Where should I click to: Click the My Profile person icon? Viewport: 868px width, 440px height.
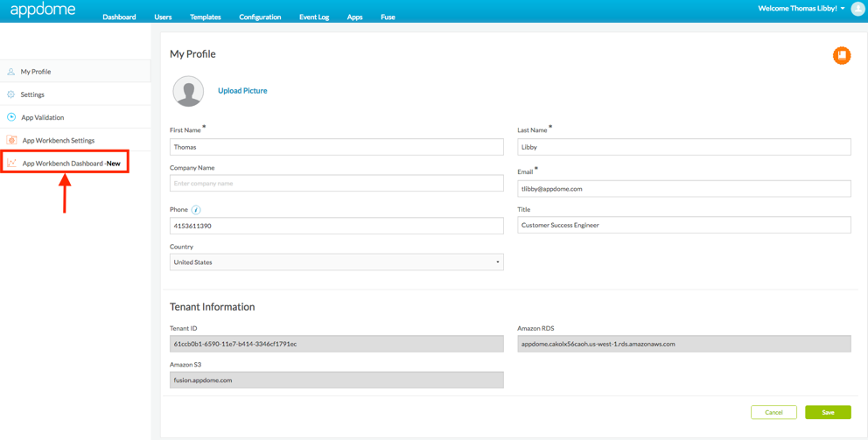pyautogui.click(x=11, y=72)
